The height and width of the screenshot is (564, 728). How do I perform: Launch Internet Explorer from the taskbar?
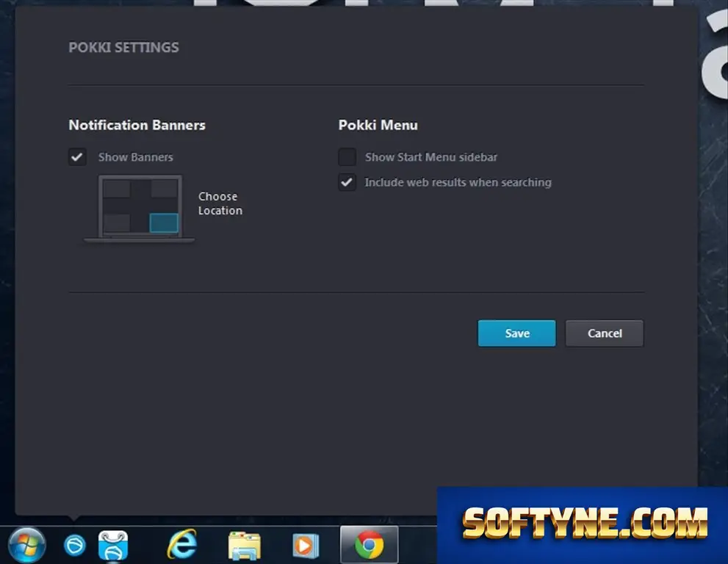point(182,543)
